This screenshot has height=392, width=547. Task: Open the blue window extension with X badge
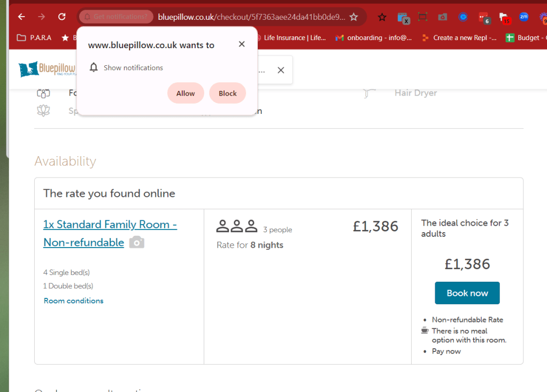tap(403, 18)
